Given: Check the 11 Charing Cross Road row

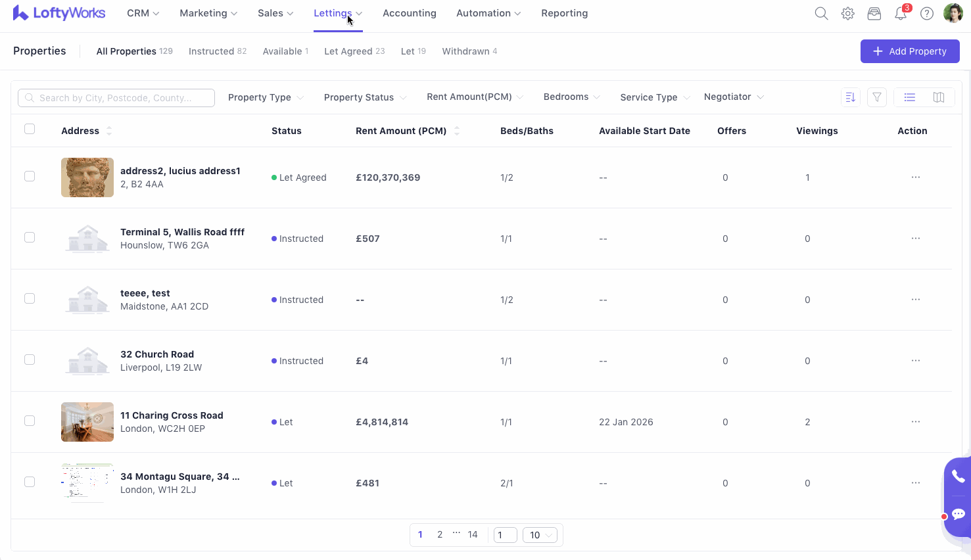Looking at the screenshot, I should [30, 421].
